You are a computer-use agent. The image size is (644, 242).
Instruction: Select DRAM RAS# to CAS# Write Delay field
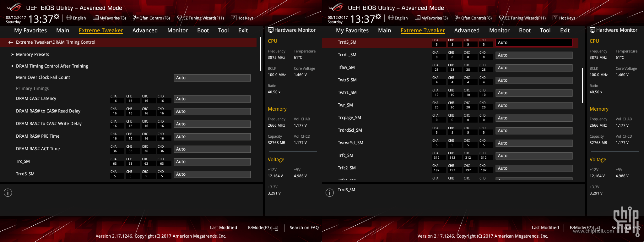tap(212, 124)
